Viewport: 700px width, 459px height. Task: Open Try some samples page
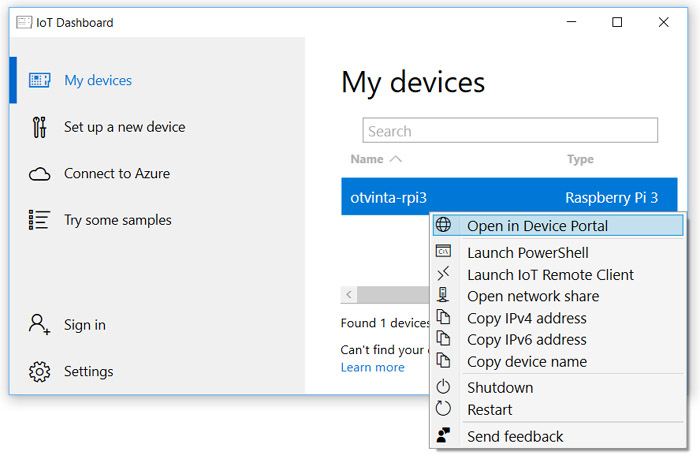[x=118, y=220]
